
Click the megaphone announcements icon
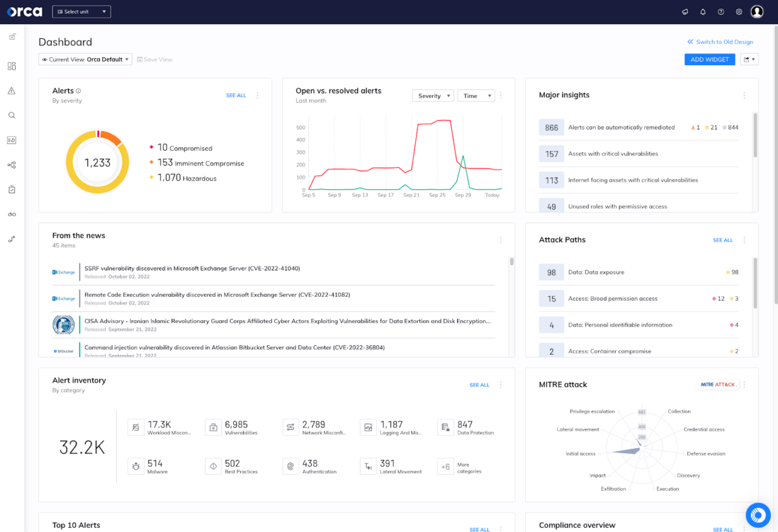(685, 12)
